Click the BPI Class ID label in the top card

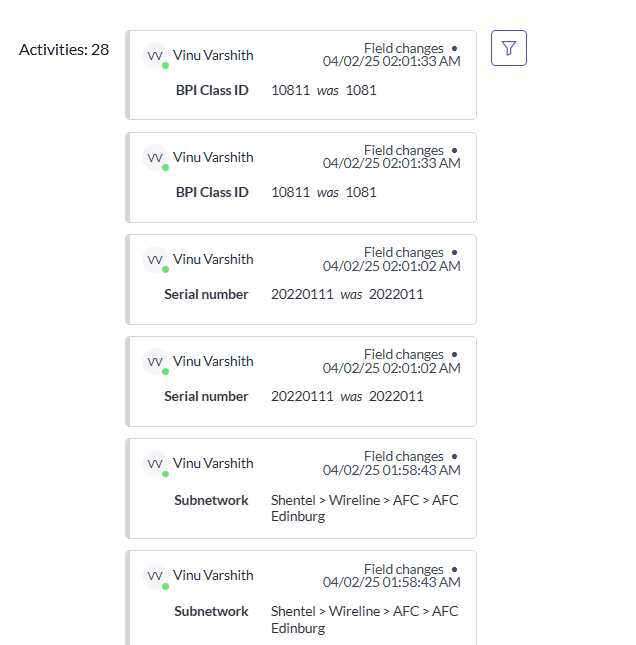(212, 90)
